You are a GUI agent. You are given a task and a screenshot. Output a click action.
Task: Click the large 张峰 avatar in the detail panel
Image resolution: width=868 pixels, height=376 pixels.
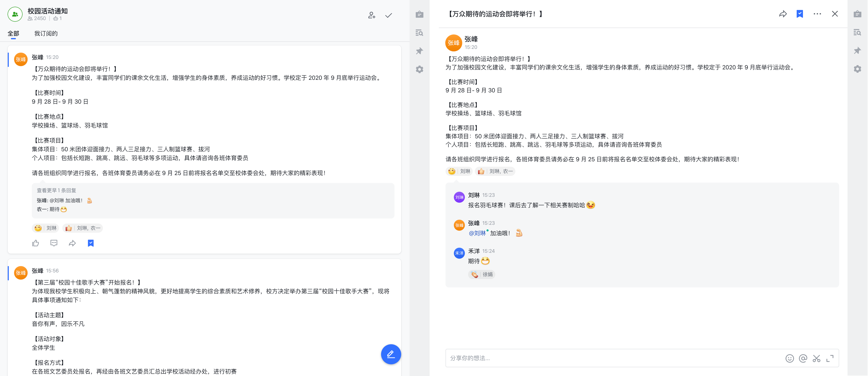[x=453, y=43]
